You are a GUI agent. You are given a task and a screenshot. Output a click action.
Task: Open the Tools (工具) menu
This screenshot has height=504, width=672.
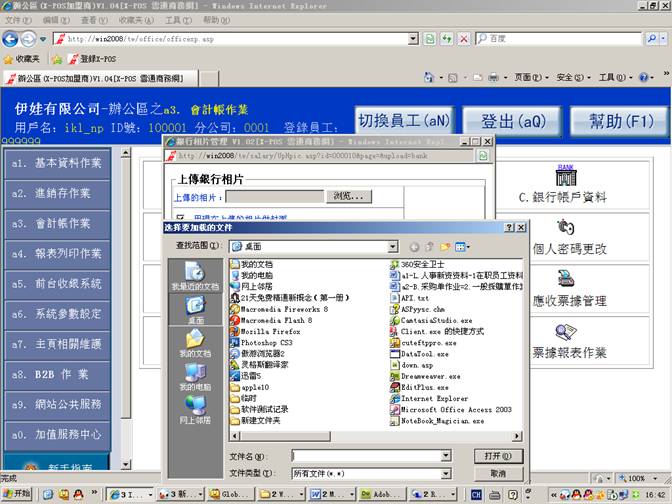179,20
